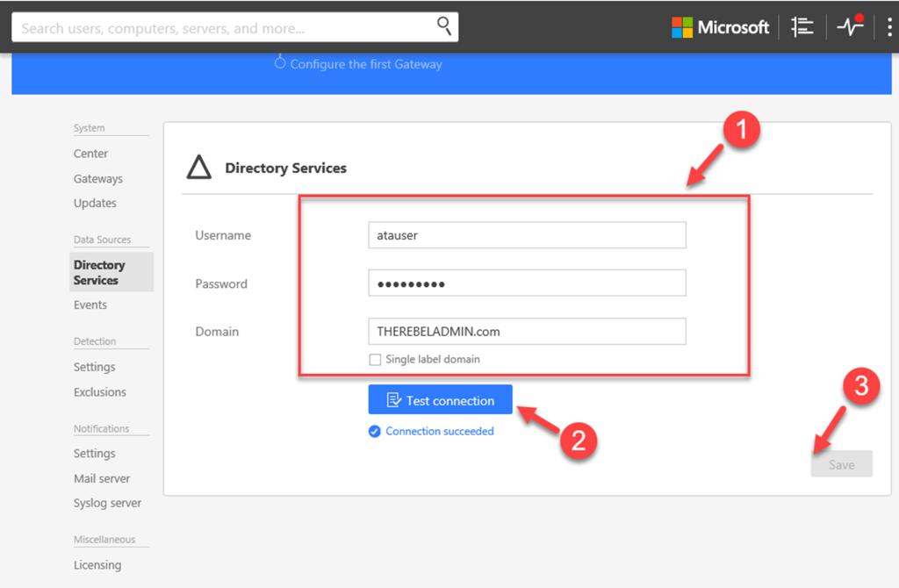The width and height of the screenshot is (899, 588).
Task: Select Exclusions under Detection
Action: [x=100, y=391]
